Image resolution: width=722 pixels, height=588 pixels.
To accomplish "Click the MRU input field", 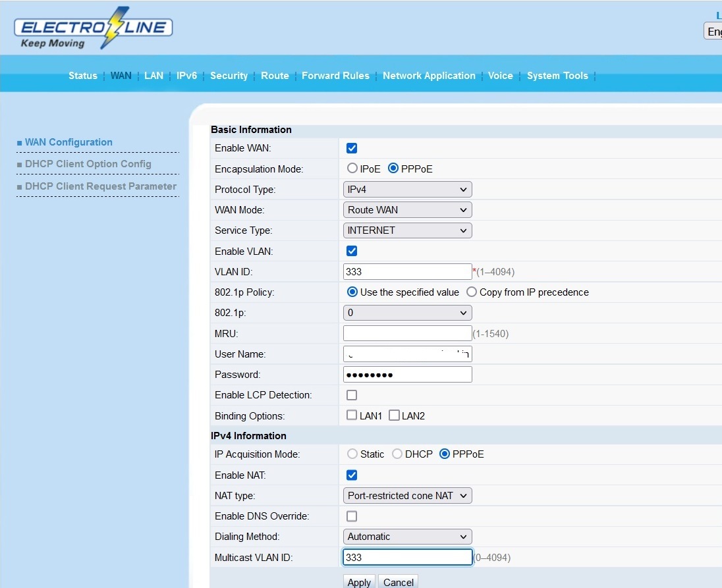I will click(407, 333).
